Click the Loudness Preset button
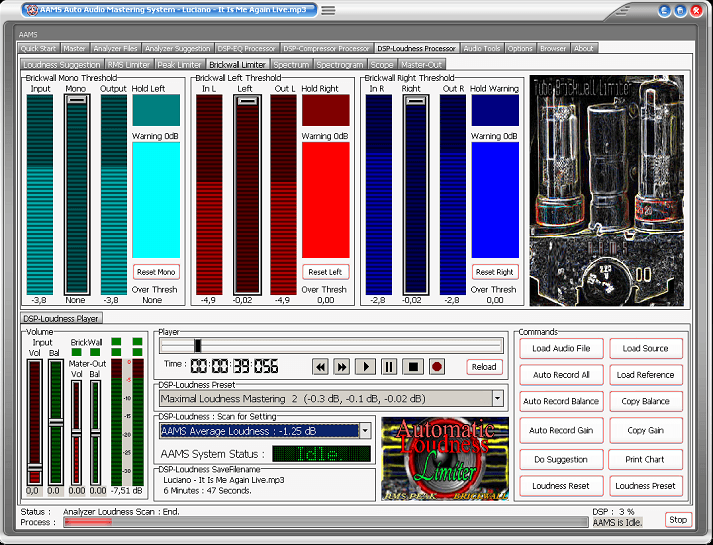The image size is (713, 545). point(645,486)
